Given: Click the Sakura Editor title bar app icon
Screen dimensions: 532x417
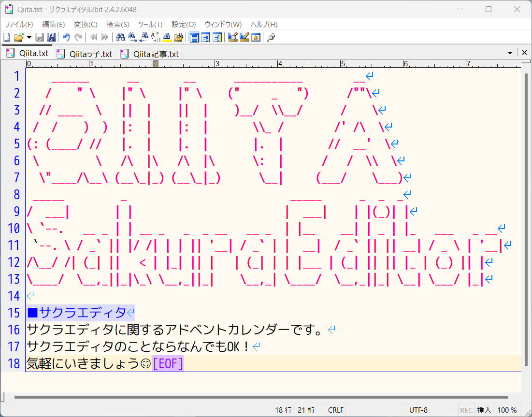Looking at the screenshot, I should pyautogui.click(x=9, y=9).
